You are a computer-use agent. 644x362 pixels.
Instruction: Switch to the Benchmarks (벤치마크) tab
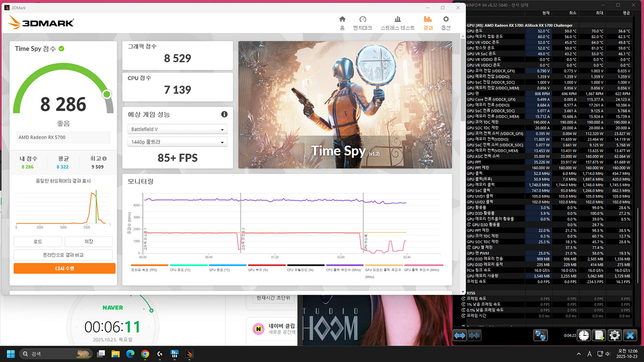click(362, 22)
